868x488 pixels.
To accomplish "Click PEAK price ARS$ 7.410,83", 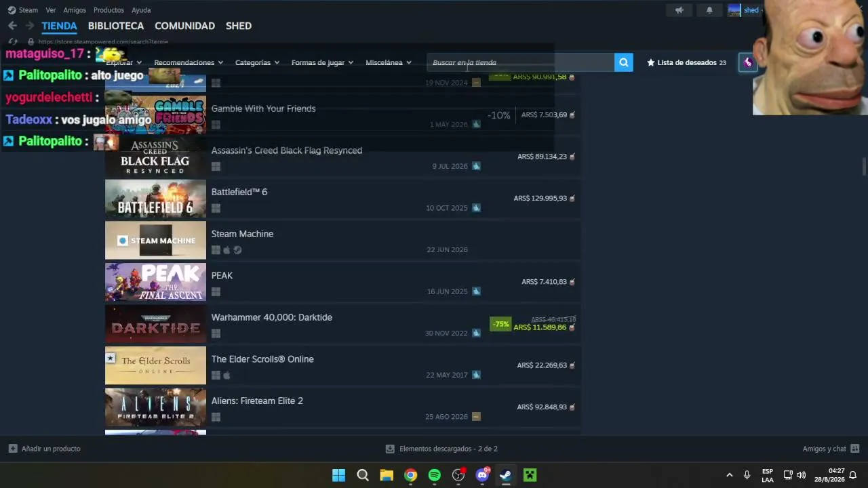I will 544,281.
